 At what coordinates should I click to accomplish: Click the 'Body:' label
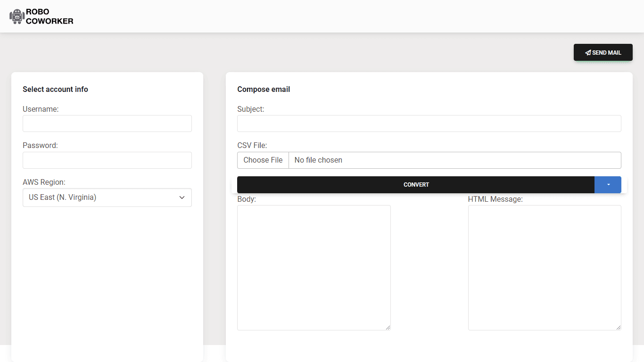pyautogui.click(x=247, y=199)
